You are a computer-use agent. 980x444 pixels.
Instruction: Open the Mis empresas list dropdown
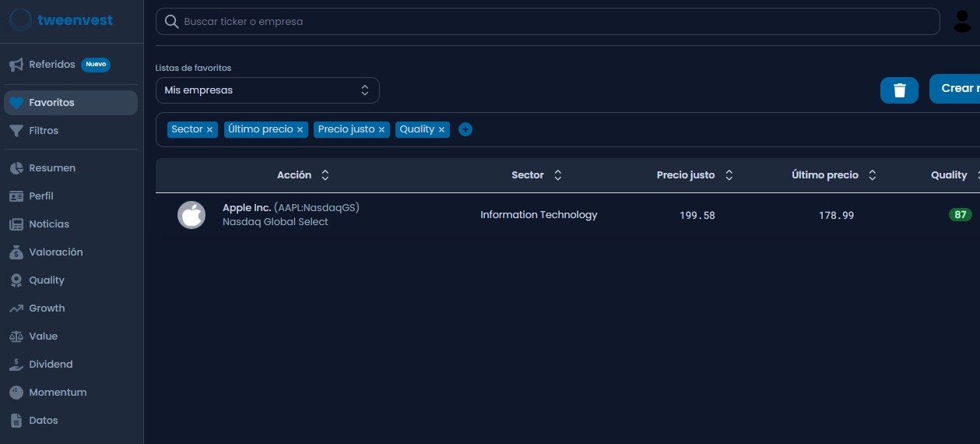coord(267,90)
